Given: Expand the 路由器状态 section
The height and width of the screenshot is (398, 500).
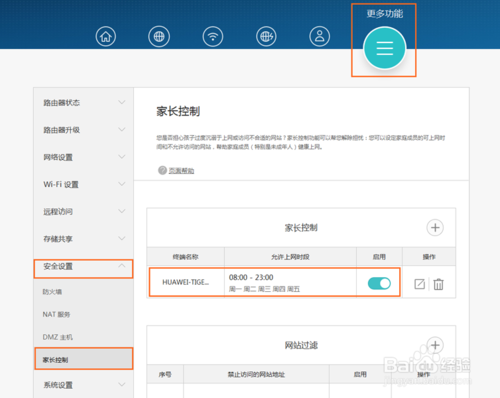Looking at the screenshot, I should [83, 103].
